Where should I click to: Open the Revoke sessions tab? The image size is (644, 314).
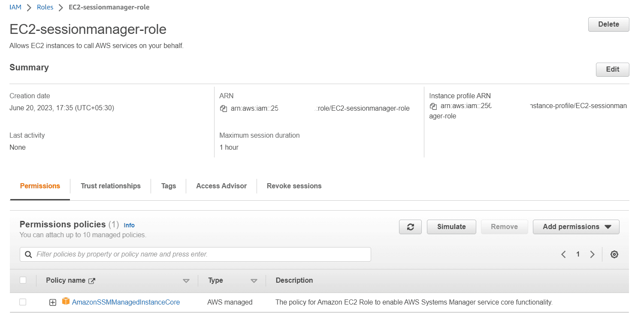click(x=294, y=186)
